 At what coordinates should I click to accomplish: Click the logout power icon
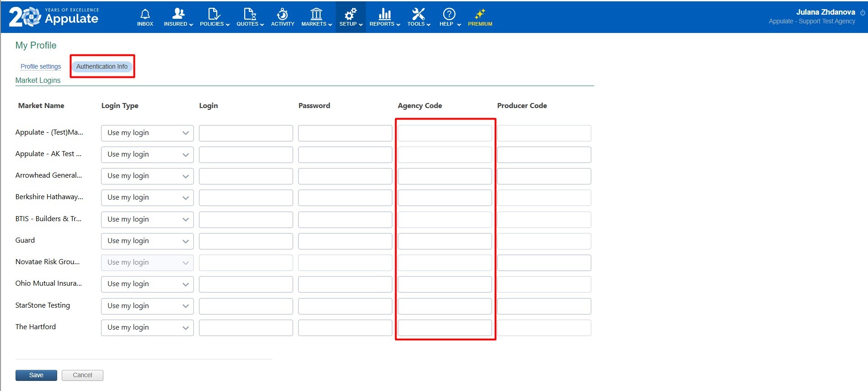pyautogui.click(x=863, y=12)
